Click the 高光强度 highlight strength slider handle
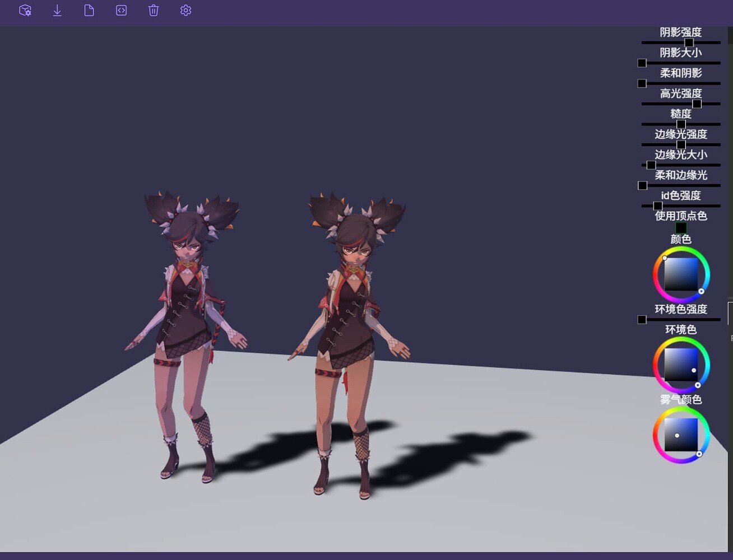733x560 pixels. 697,104
